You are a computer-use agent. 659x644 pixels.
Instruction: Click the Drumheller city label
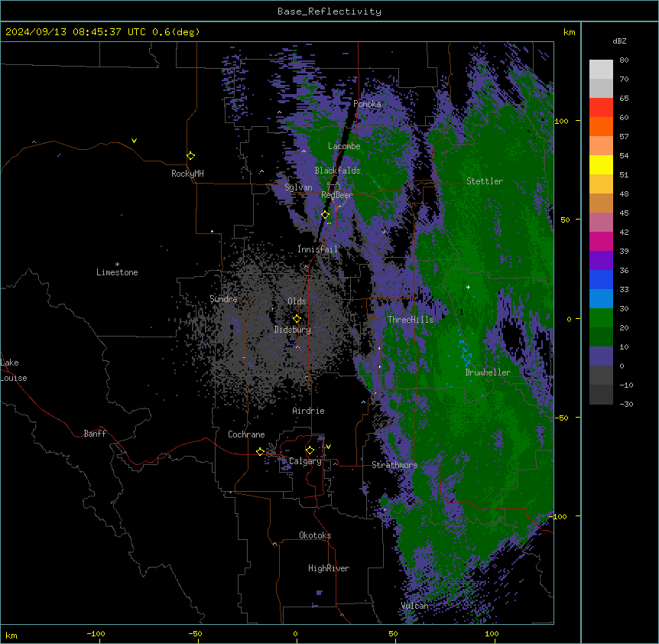tap(488, 372)
